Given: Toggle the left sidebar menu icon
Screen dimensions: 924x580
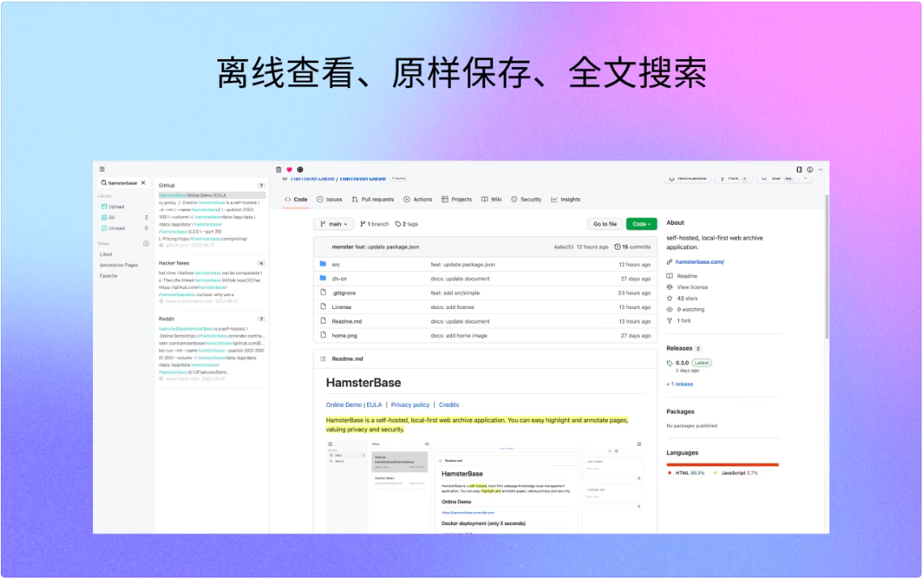Looking at the screenshot, I should tap(102, 169).
